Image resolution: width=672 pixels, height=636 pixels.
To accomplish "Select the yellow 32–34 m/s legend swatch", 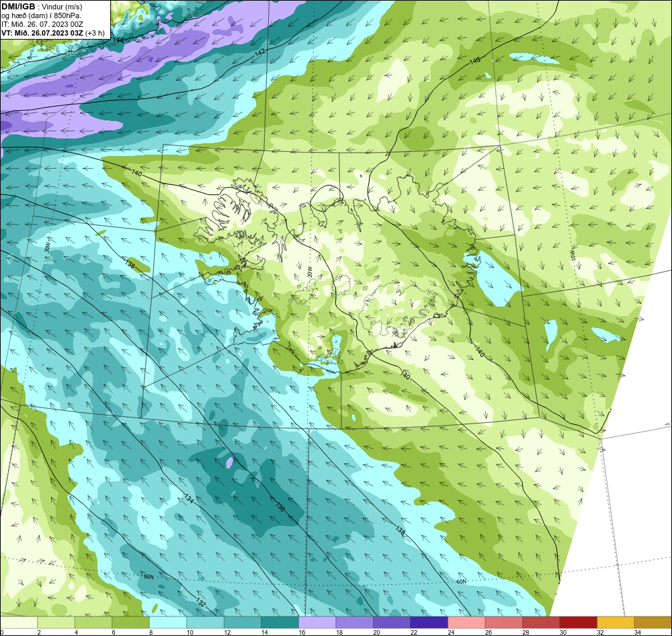I will pos(616,622).
